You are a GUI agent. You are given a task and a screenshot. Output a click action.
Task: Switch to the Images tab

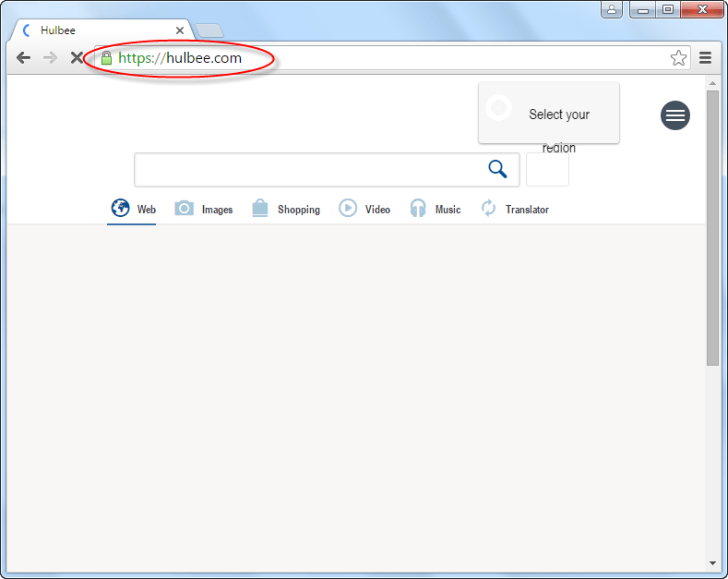(203, 210)
